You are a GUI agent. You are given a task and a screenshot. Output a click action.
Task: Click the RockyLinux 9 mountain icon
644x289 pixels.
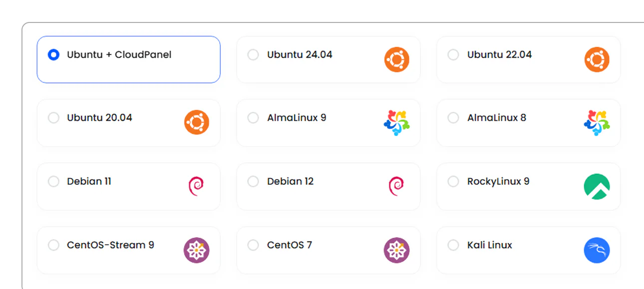pos(597,186)
